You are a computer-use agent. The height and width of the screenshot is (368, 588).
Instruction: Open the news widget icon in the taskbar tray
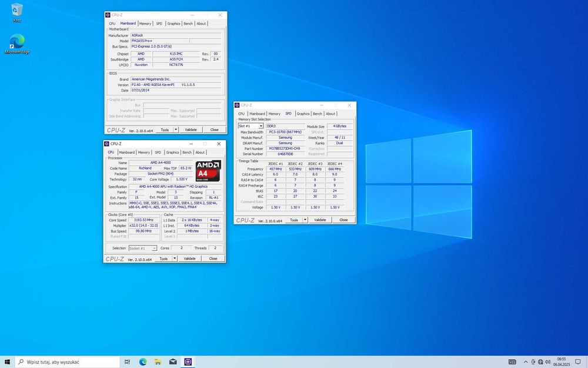pyautogui.click(x=512, y=362)
